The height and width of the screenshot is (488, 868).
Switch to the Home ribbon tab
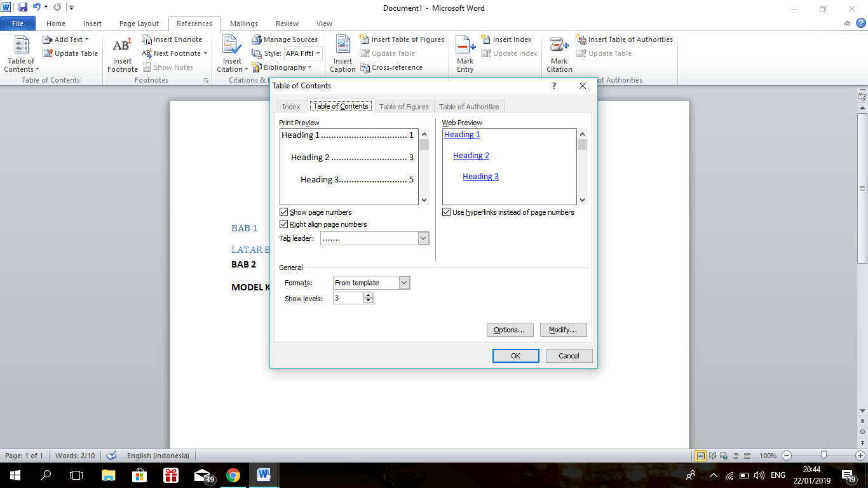tap(56, 24)
